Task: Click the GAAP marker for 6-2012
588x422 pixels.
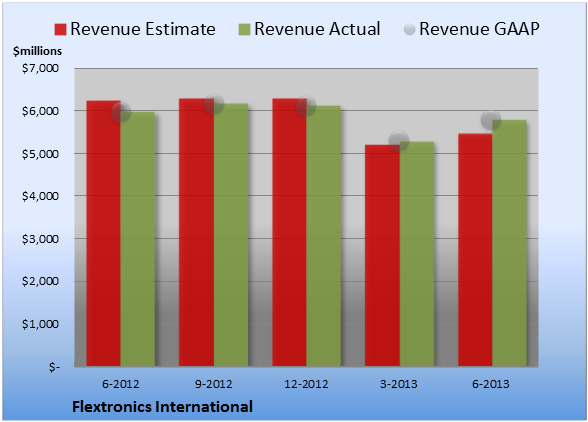Action: 121,112
